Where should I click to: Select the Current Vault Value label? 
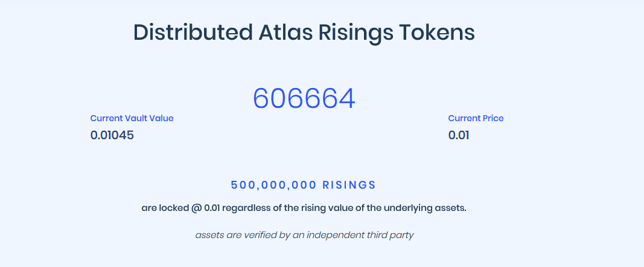click(132, 118)
